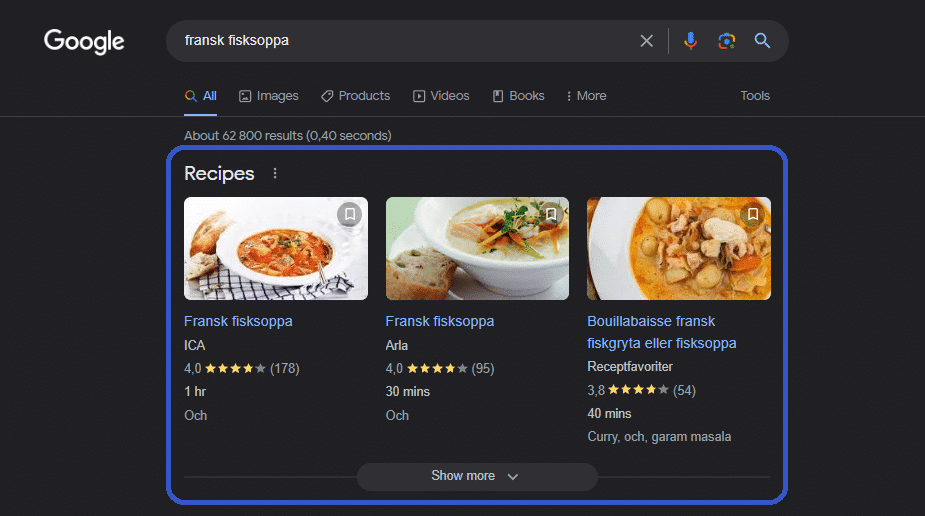Open Google Lens image search

point(726,41)
